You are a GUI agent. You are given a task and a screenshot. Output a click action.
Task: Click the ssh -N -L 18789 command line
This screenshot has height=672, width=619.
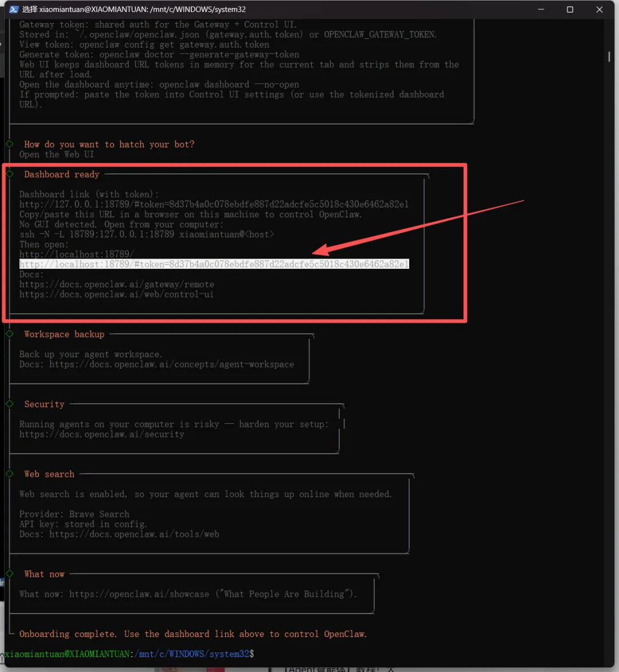147,235
